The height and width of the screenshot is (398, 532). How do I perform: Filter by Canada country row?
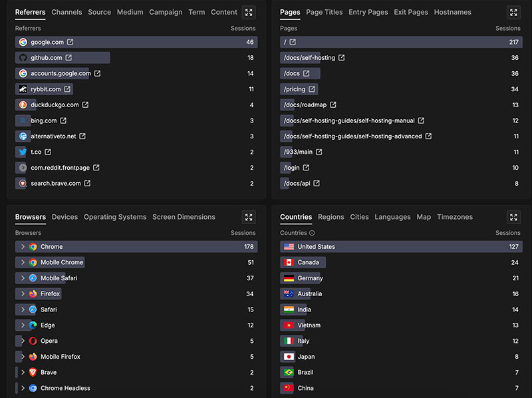tap(401, 262)
